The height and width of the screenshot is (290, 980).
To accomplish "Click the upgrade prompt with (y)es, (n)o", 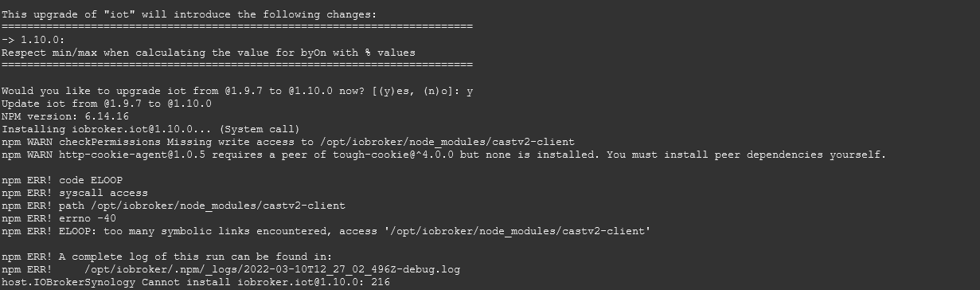I will point(237,91).
